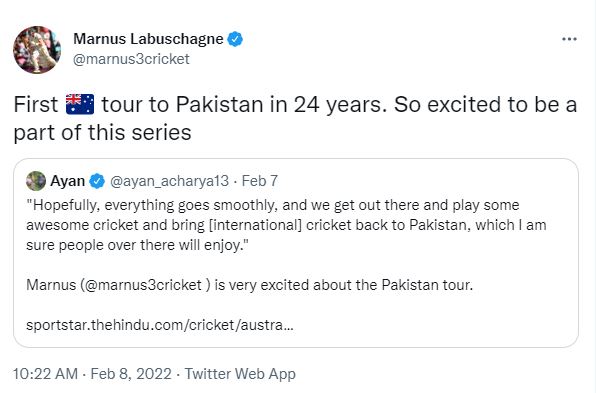This screenshot has height=393, width=596.
Task: Open the three-dot more options menu
Action: [x=569, y=39]
